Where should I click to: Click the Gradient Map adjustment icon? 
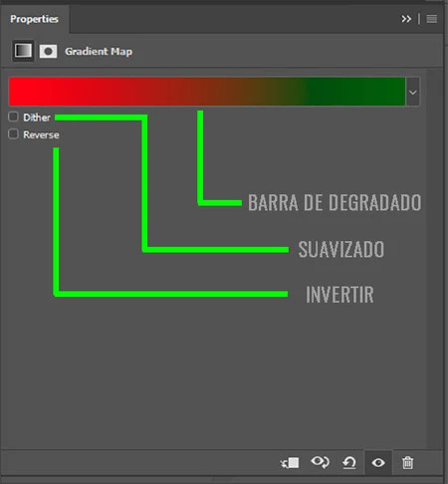point(23,51)
